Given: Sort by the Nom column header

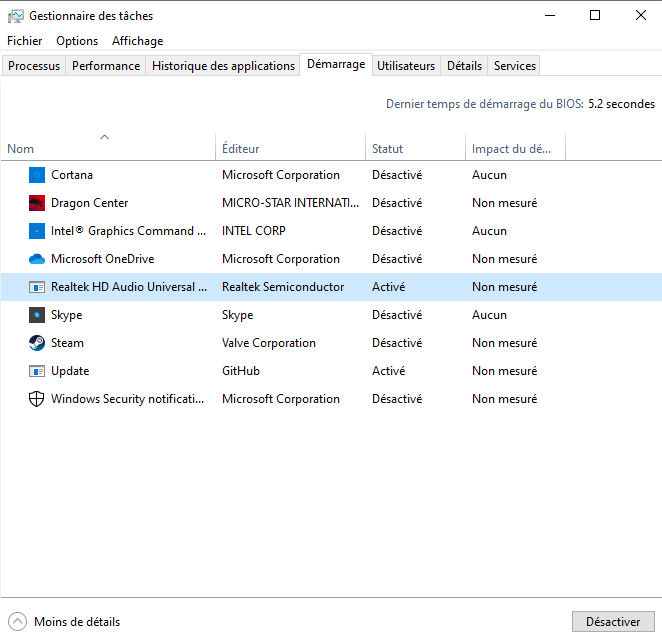Looking at the screenshot, I should tap(108, 149).
